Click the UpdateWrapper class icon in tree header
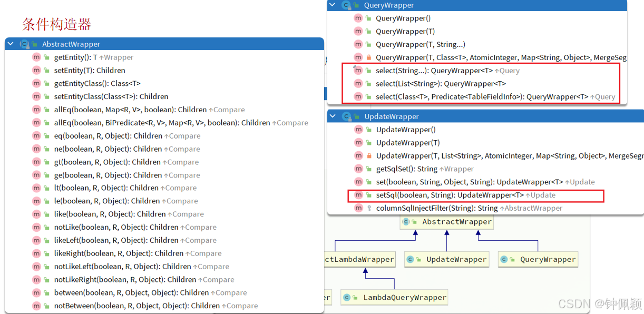This screenshot has width=644, height=314. point(347,116)
